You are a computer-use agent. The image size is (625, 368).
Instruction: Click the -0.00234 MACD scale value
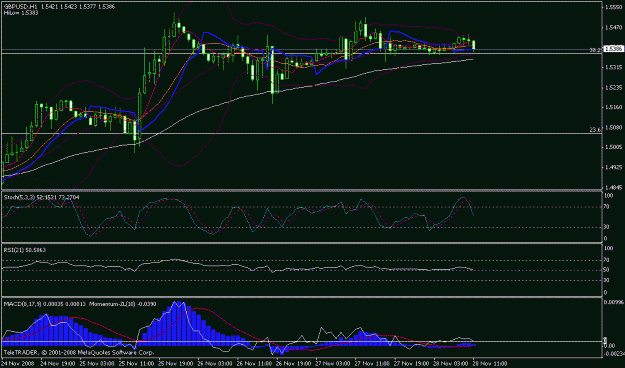pyautogui.click(x=614, y=353)
